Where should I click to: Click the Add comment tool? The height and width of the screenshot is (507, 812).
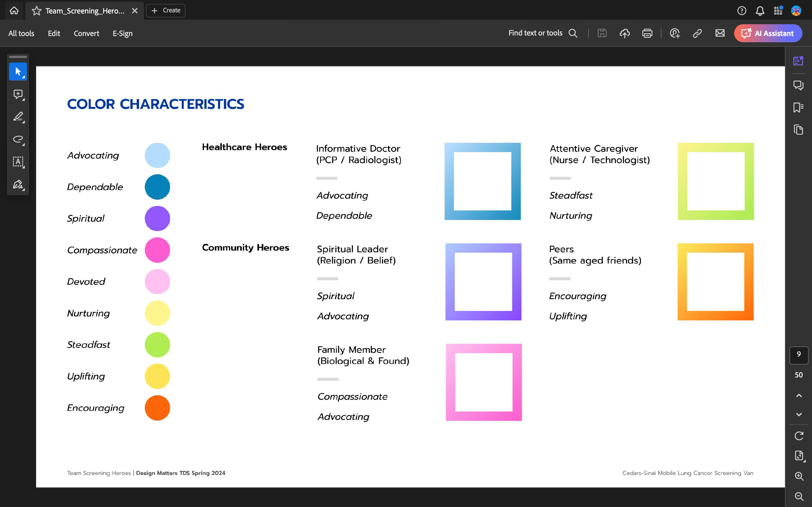[x=18, y=94]
